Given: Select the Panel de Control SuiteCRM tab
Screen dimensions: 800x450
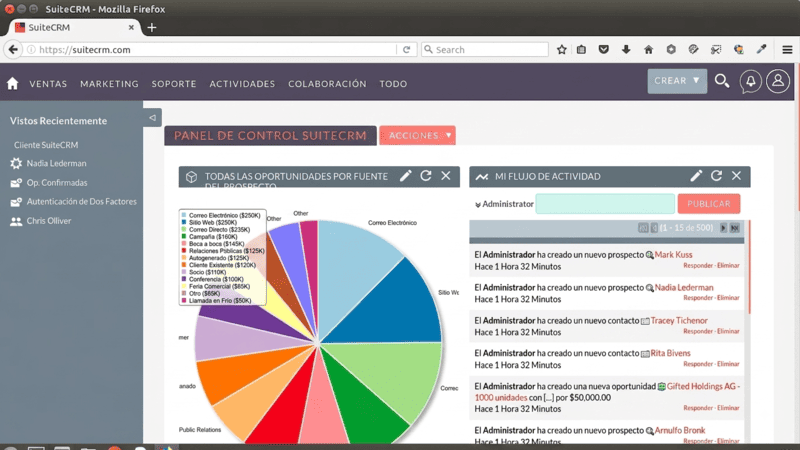Looking at the screenshot, I should point(270,136).
